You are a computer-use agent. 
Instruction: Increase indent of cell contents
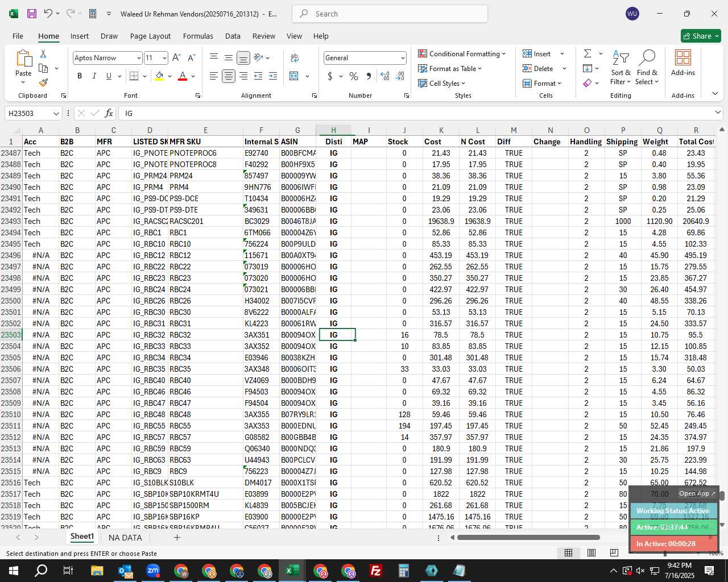tap(273, 76)
